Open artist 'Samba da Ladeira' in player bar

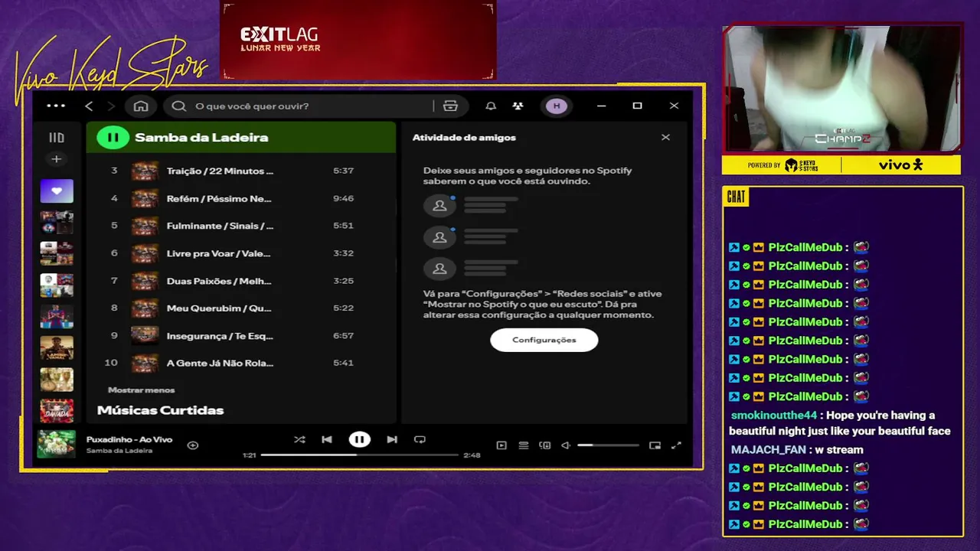click(x=119, y=451)
